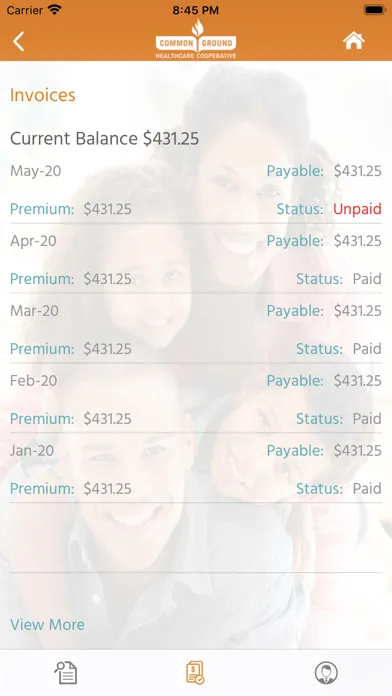Click the View More link
The height and width of the screenshot is (696, 392).
(48, 625)
